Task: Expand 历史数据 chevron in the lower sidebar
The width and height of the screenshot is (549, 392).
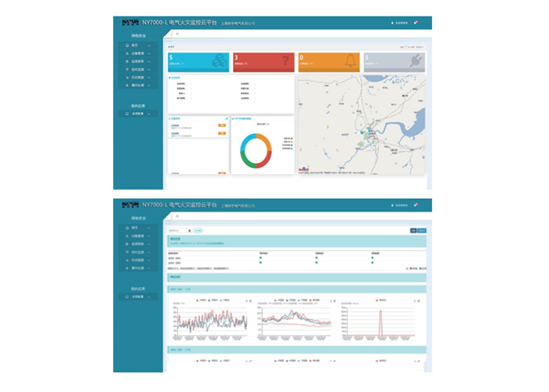Action: (148, 260)
